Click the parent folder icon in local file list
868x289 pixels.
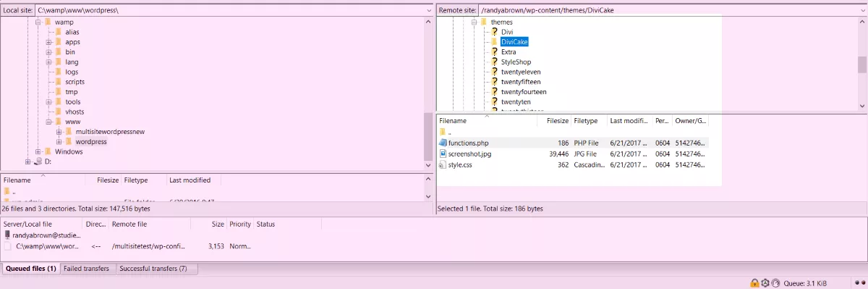click(x=7, y=191)
